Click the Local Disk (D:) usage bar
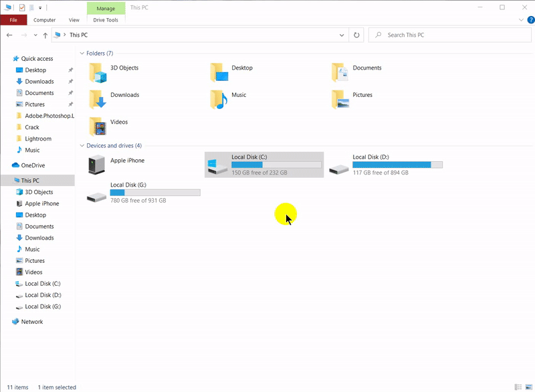The width and height of the screenshot is (535, 392). [x=397, y=165]
